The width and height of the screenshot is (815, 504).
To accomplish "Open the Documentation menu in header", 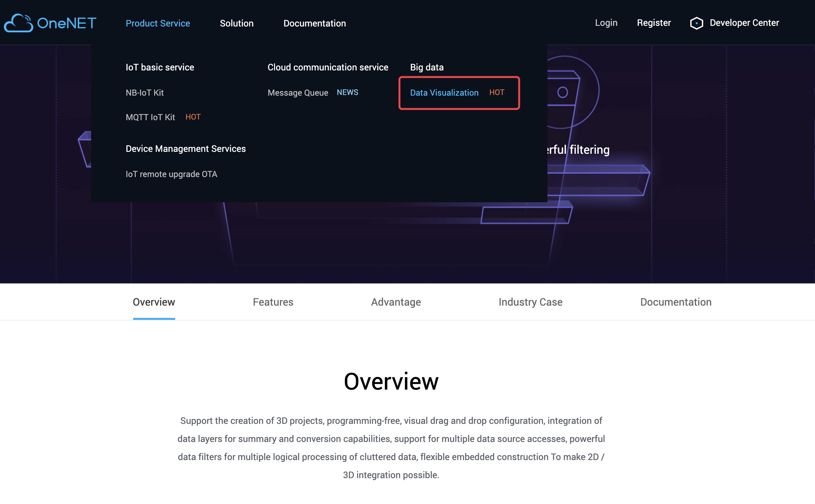I will (x=314, y=23).
